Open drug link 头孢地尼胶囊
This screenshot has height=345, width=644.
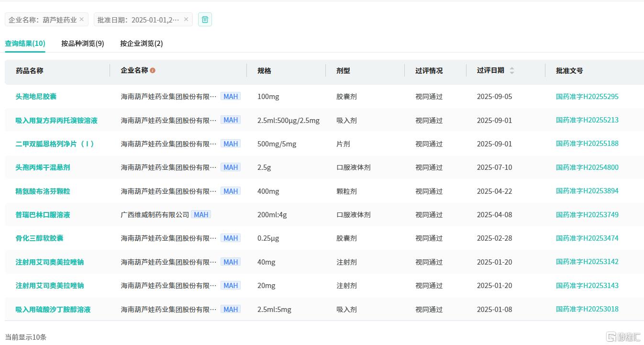[36, 96]
